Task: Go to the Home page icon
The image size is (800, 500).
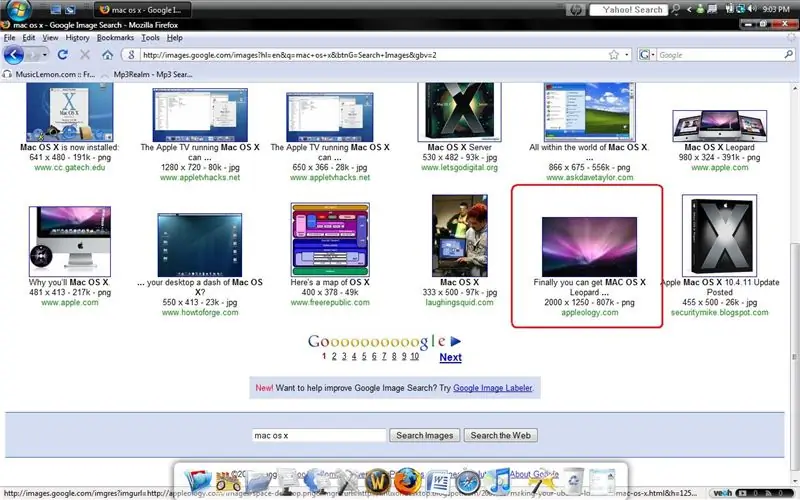Action: [x=107, y=55]
